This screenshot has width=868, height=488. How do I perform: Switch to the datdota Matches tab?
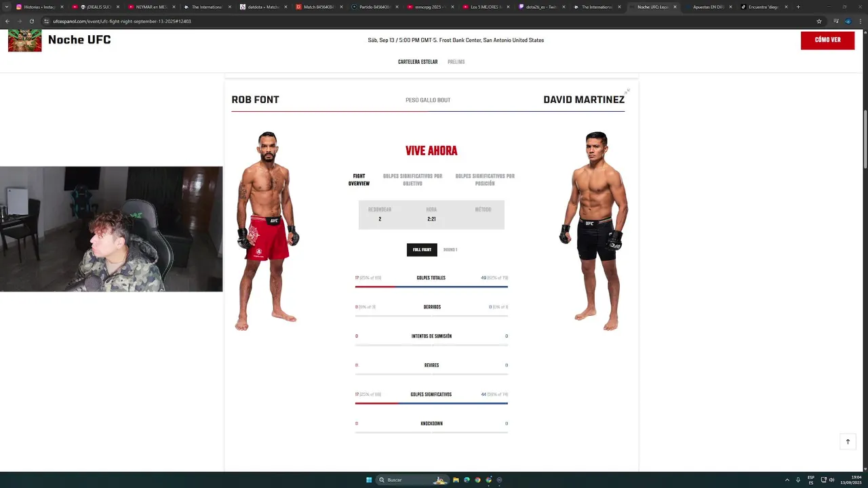pos(263,7)
